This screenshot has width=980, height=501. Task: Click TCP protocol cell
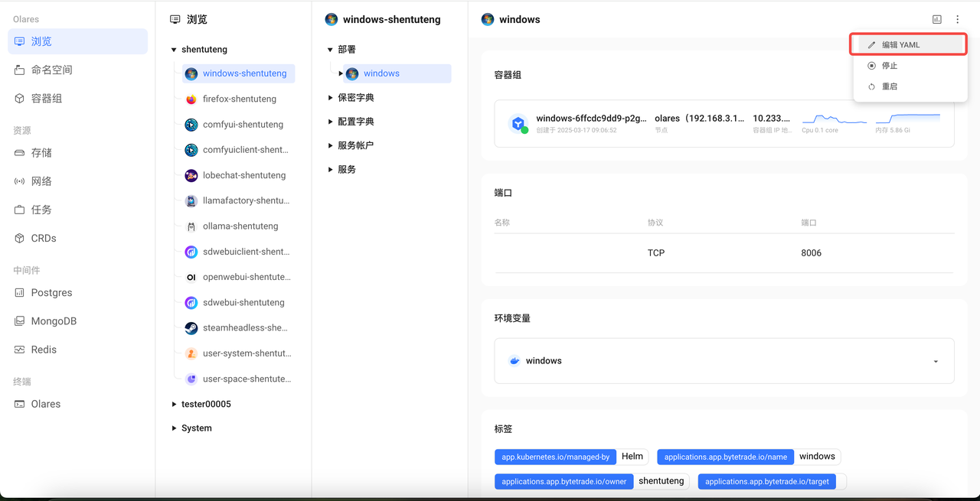[x=656, y=253]
